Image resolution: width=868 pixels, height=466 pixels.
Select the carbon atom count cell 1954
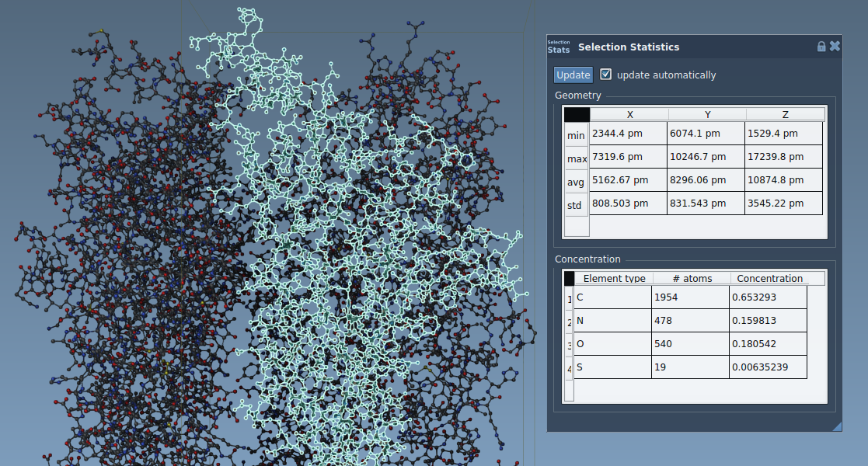click(690, 297)
